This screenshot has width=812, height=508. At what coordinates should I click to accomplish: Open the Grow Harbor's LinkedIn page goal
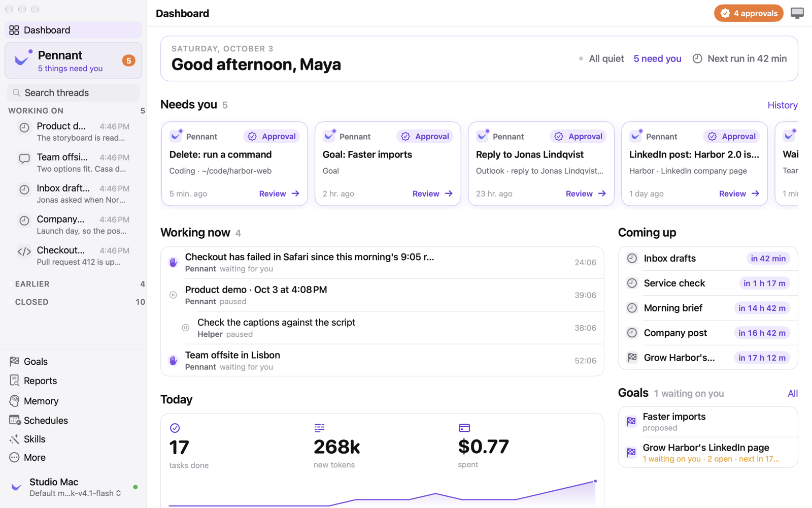(708, 453)
